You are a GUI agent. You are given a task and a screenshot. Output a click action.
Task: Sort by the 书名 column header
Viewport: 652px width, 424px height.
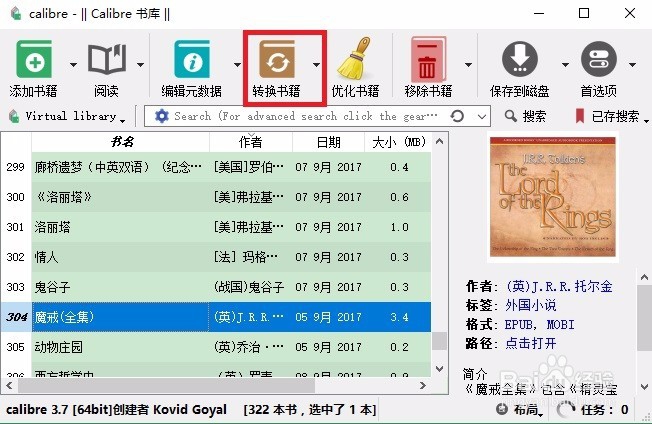(x=121, y=142)
